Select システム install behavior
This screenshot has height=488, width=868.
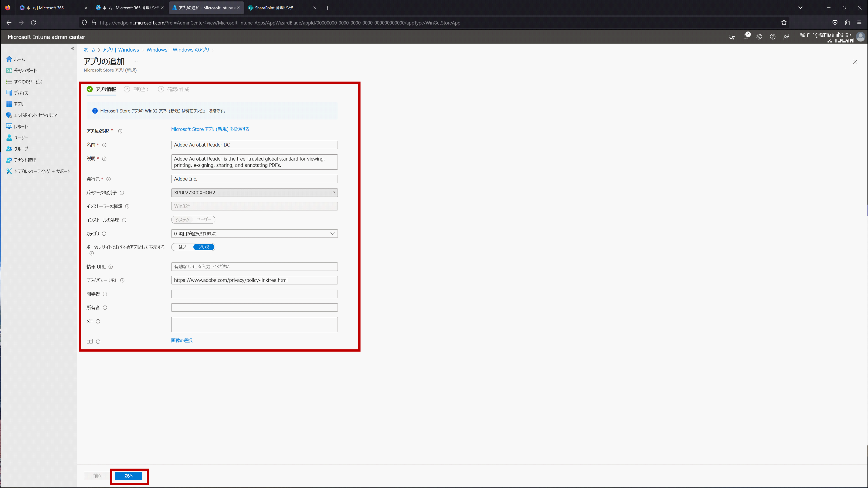click(182, 220)
